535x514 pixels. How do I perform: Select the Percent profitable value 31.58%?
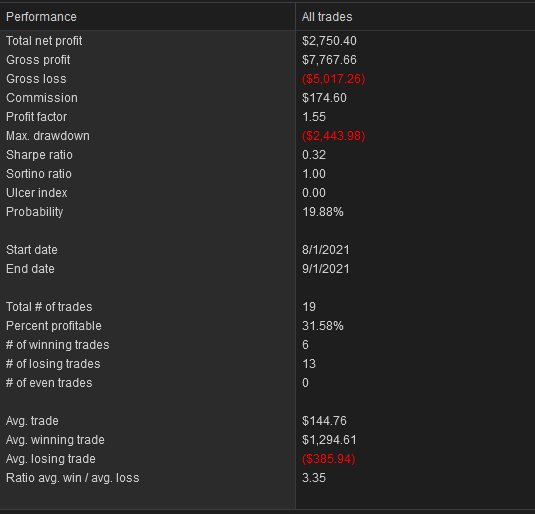323,326
